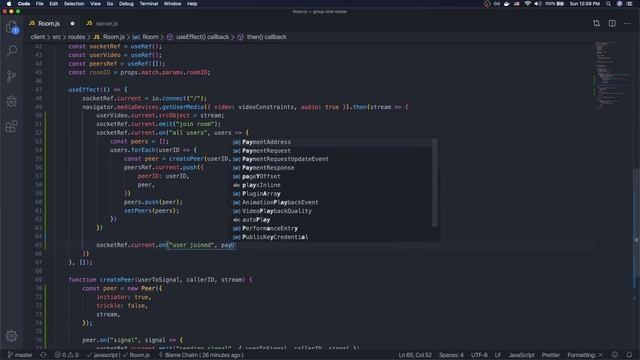
Task: Open the Terminal menu
Action: pos(149,4)
